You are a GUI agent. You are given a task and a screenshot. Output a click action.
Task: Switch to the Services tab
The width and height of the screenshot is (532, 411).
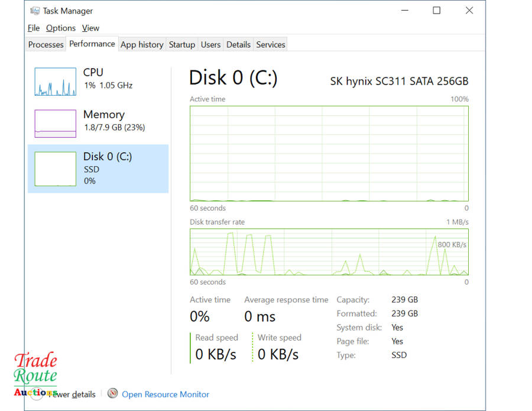point(271,44)
